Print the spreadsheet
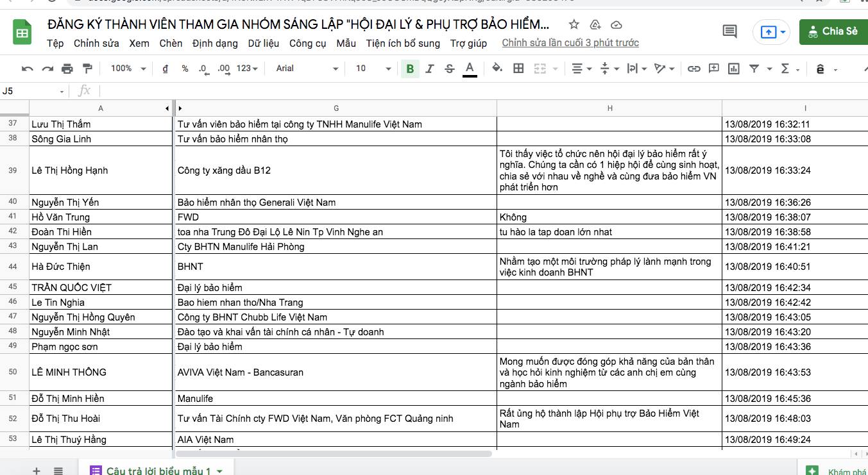 click(x=67, y=69)
